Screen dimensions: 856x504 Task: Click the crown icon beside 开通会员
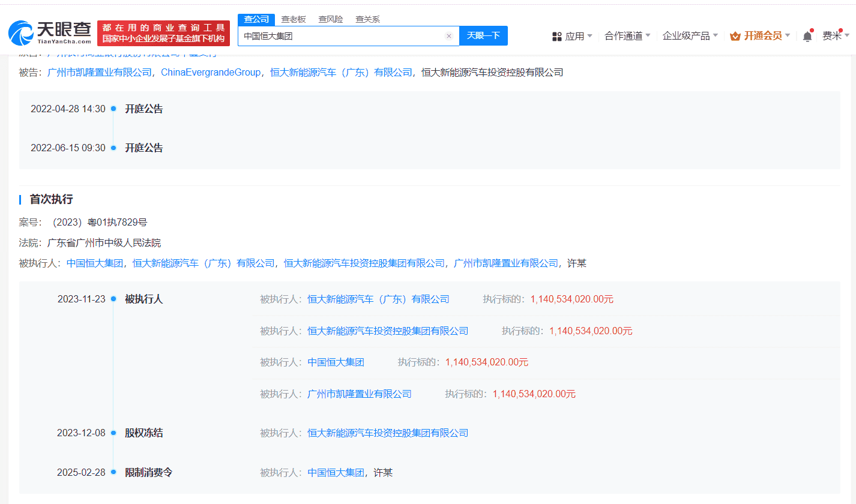(x=734, y=35)
